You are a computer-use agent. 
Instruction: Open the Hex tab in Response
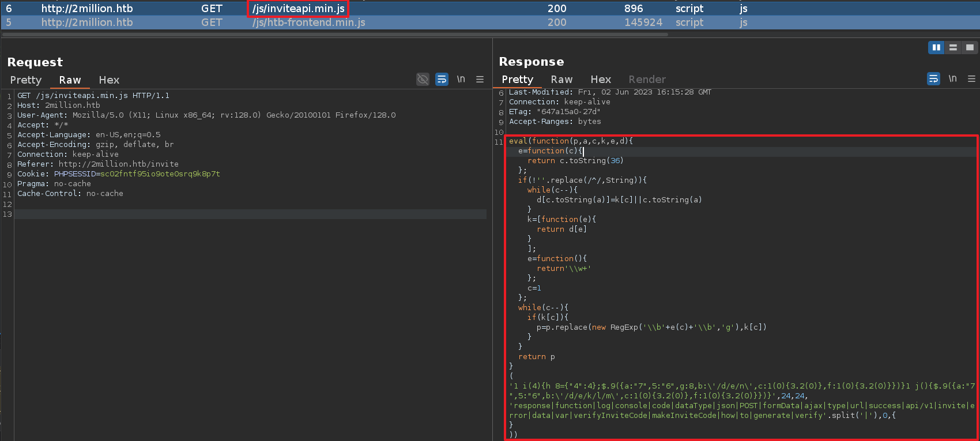(601, 80)
